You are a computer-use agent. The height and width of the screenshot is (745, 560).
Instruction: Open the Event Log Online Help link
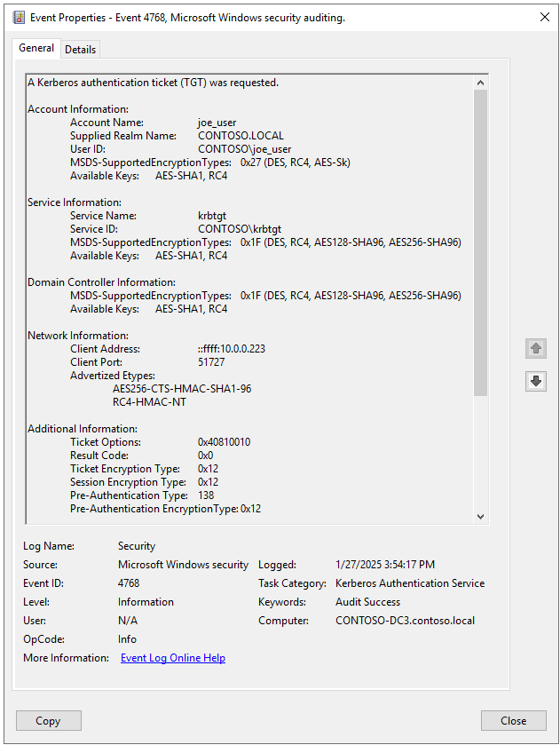173,658
